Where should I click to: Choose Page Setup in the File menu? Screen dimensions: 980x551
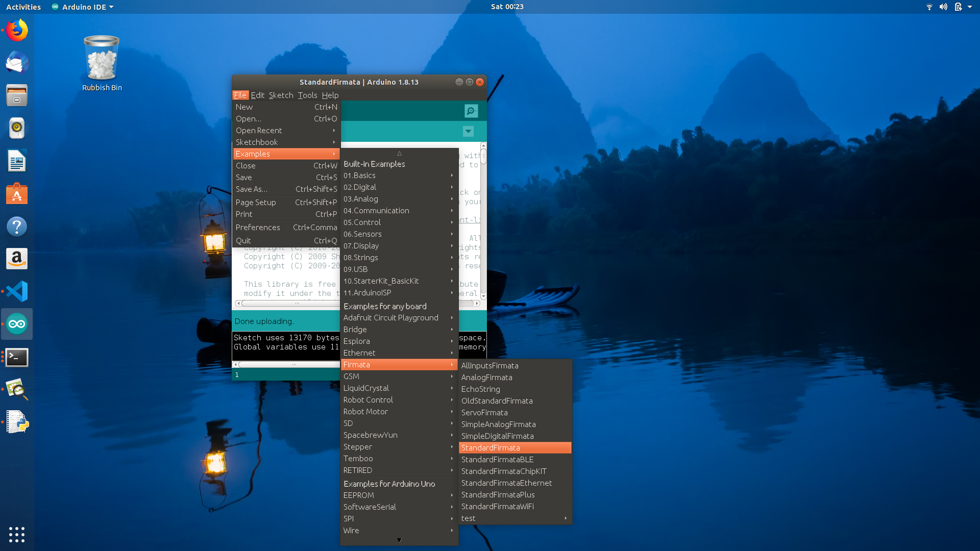(286, 202)
